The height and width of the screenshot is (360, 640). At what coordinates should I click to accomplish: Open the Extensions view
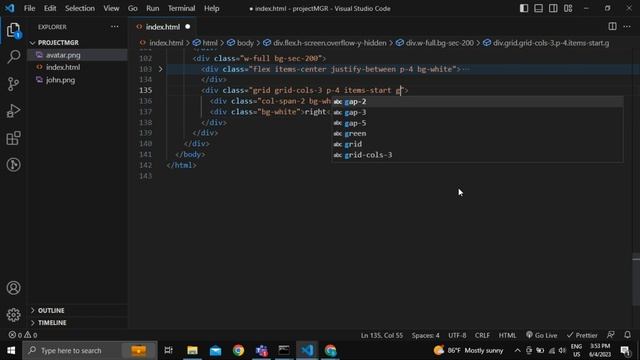[13, 138]
